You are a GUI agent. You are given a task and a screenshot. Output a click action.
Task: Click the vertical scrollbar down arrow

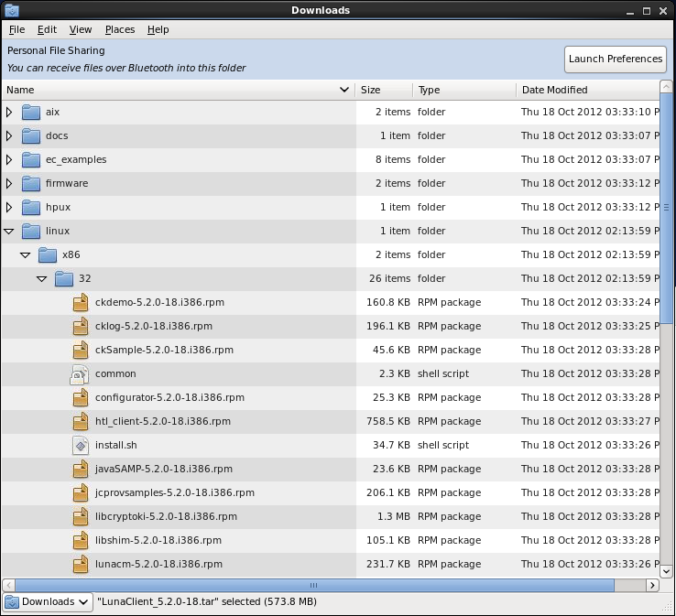coord(666,570)
